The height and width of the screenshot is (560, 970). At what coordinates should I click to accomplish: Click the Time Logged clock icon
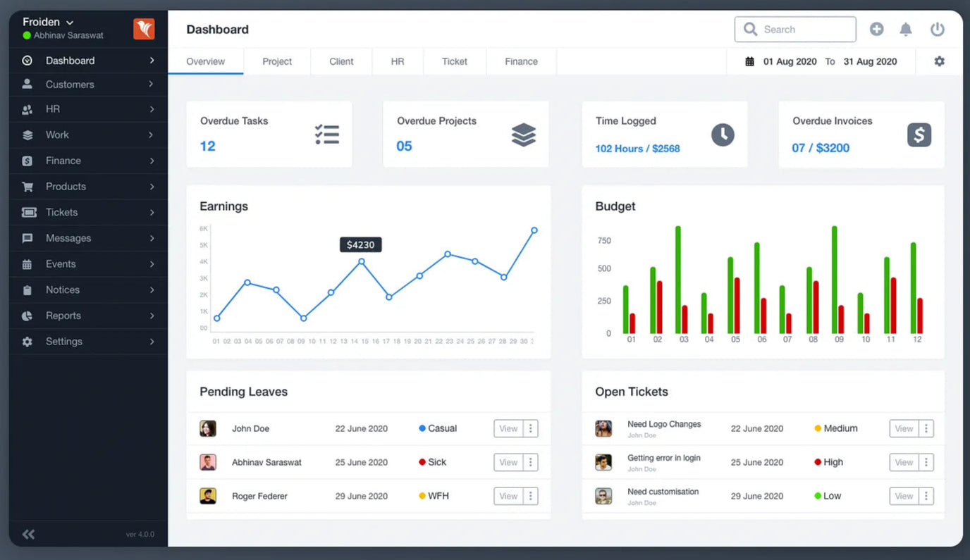[x=723, y=135]
